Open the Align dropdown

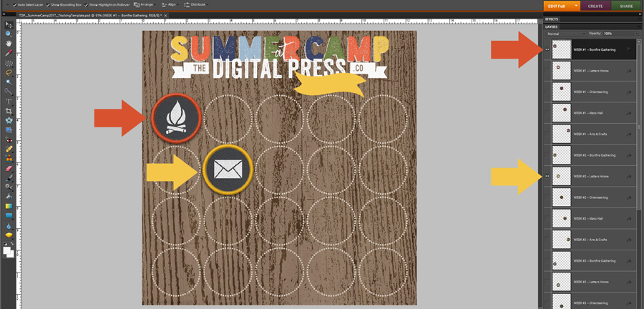169,4
